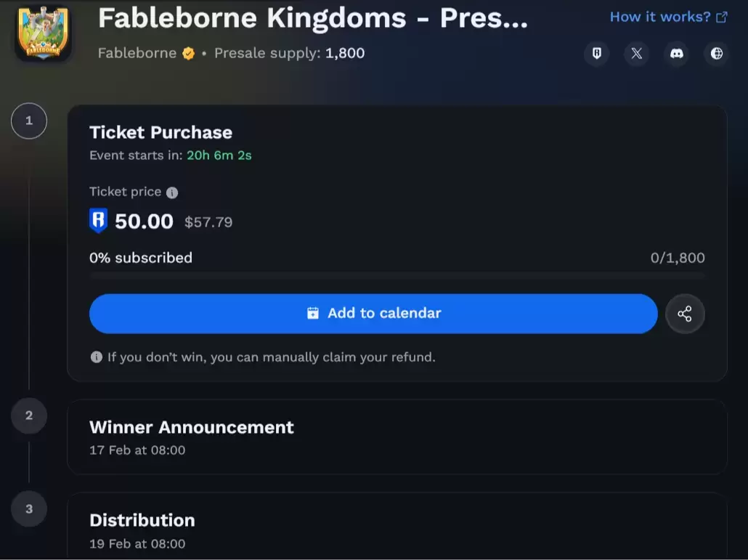
Task: Expand the Distribution section
Action: 397,529
